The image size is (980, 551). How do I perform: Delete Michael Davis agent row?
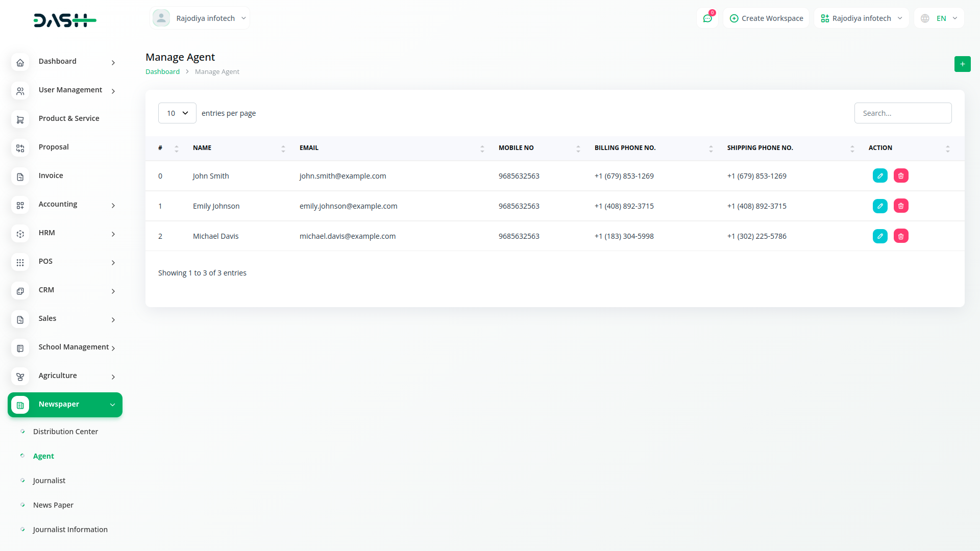coord(901,236)
